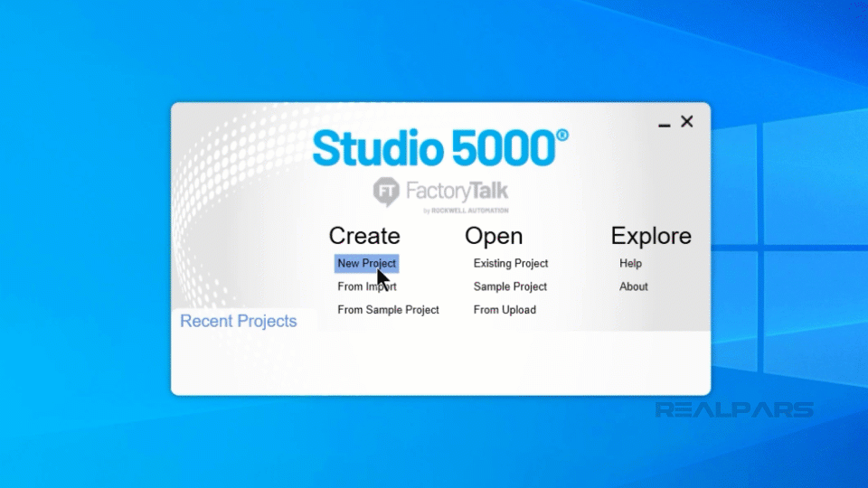Choose From Sample Project under Create

(x=388, y=310)
